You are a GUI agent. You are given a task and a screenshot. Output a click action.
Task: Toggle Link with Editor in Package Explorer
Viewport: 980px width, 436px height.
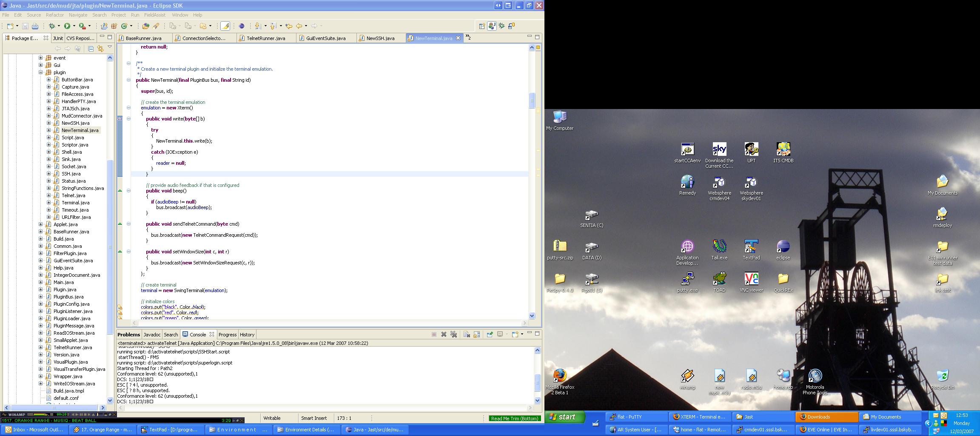click(100, 49)
